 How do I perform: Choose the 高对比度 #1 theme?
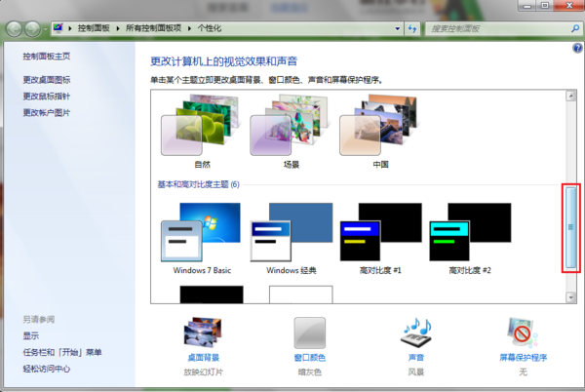380,238
